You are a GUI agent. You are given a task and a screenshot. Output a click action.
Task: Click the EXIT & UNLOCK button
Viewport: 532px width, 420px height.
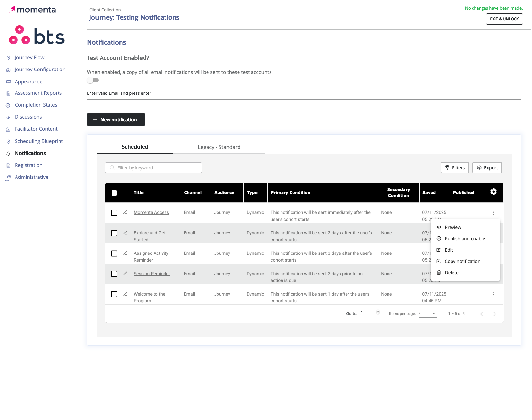504,19
